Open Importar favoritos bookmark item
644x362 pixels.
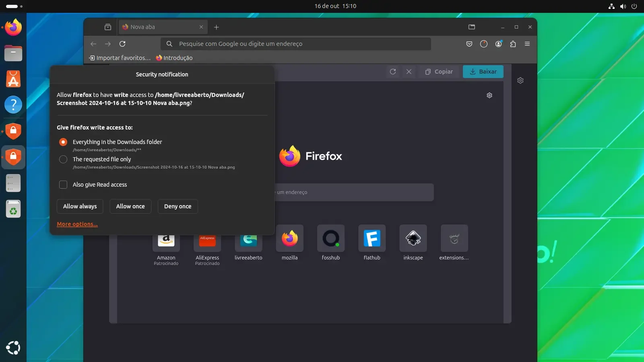pos(120,58)
